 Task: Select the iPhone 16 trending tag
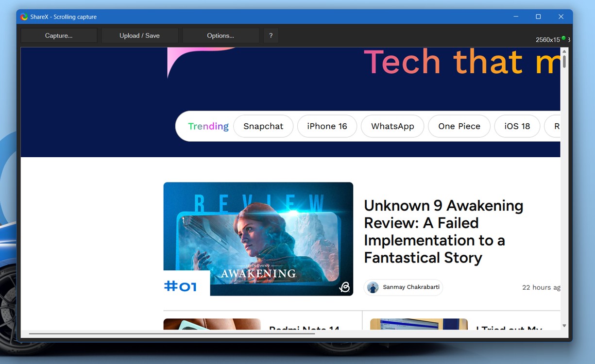coord(327,126)
